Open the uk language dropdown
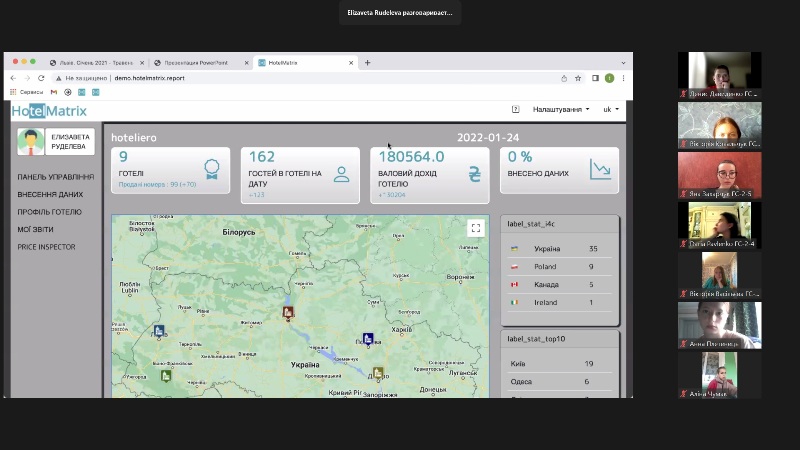Screen dimensions: 800x450 pyautogui.click(x=610, y=109)
